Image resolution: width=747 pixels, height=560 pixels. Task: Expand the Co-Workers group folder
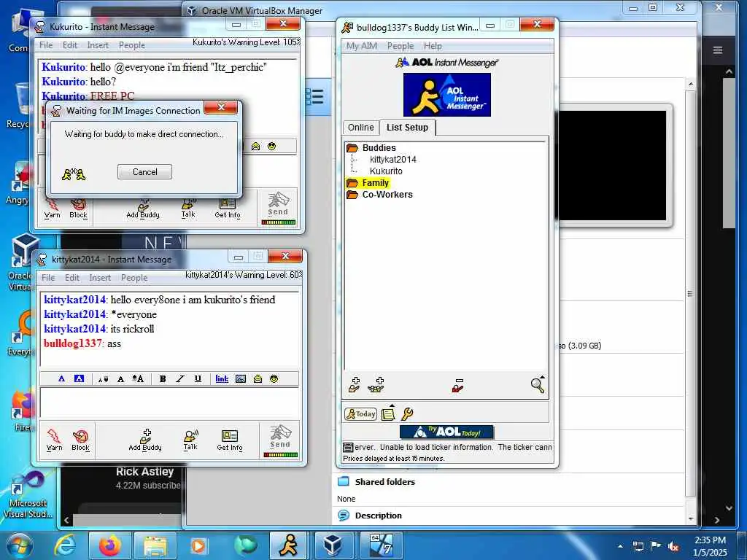[352, 194]
